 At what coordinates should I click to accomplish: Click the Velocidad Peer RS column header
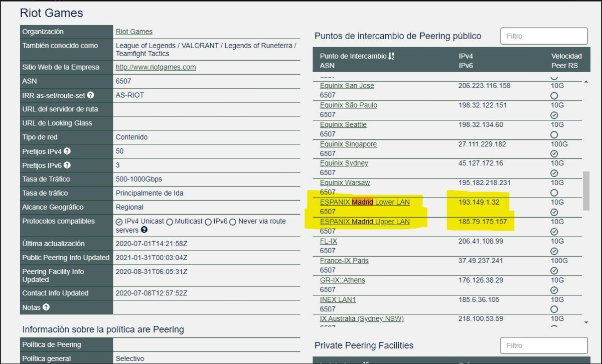click(566, 61)
